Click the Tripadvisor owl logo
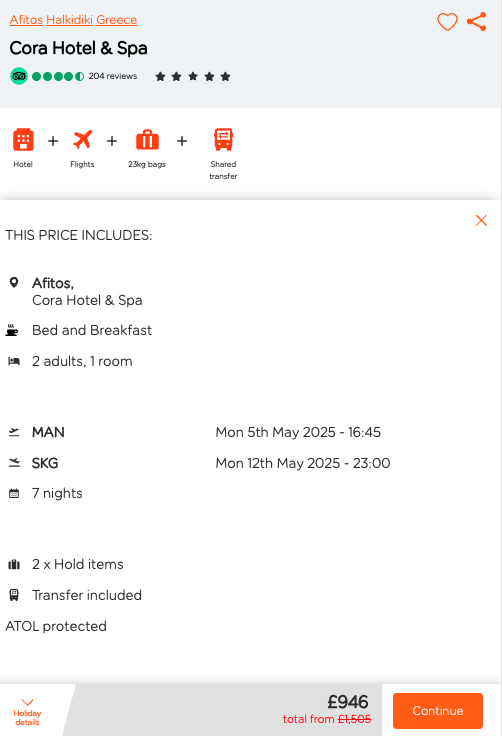The height and width of the screenshot is (736, 502). [19, 76]
